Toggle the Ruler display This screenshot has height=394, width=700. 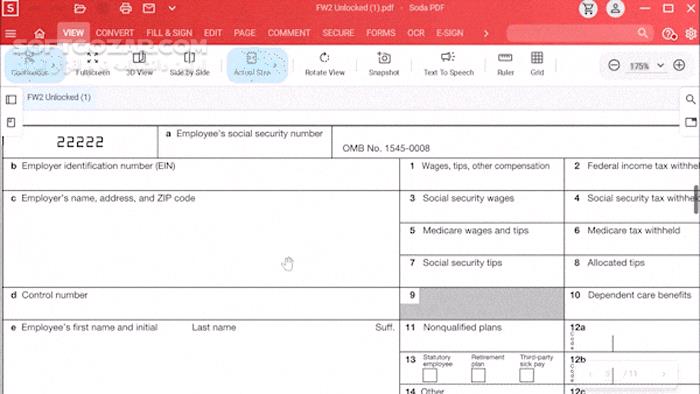pyautogui.click(x=505, y=64)
